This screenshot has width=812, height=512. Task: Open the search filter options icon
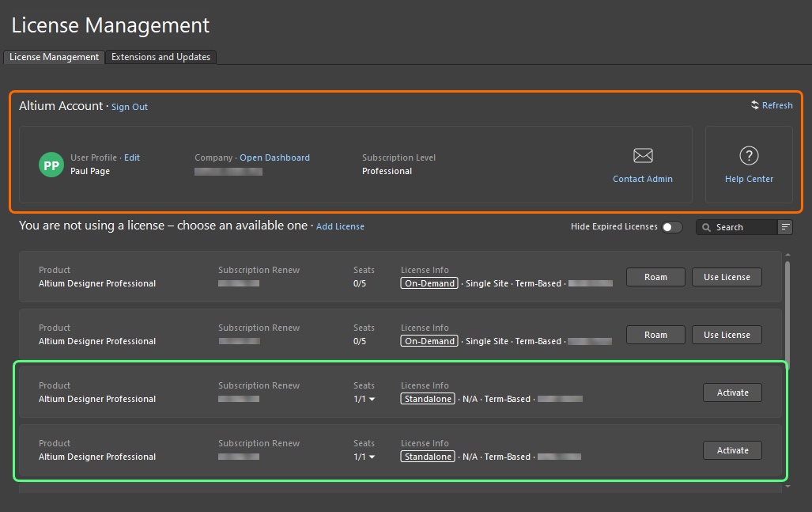[785, 227]
